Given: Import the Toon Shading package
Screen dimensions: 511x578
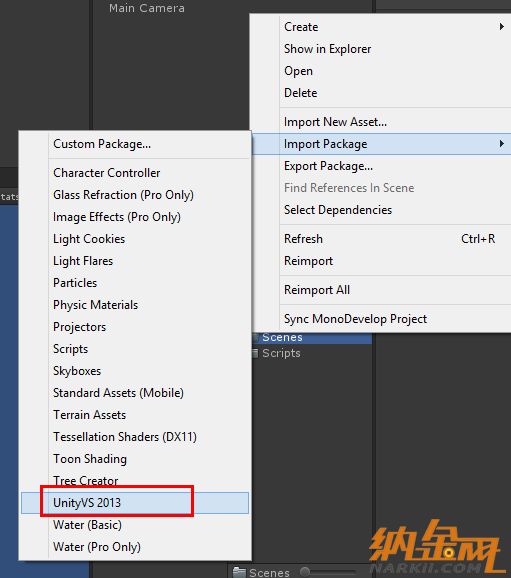Looking at the screenshot, I should (x=135, y=459).
